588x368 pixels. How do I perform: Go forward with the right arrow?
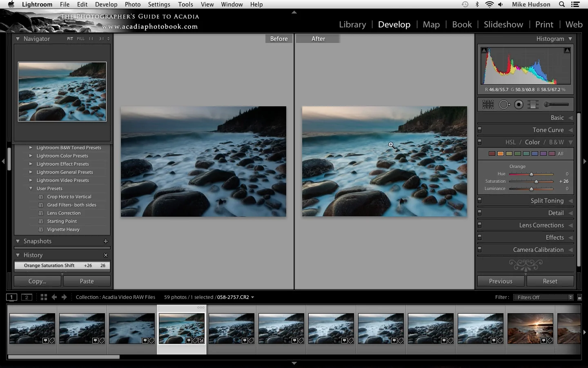(x=64, y=297)
